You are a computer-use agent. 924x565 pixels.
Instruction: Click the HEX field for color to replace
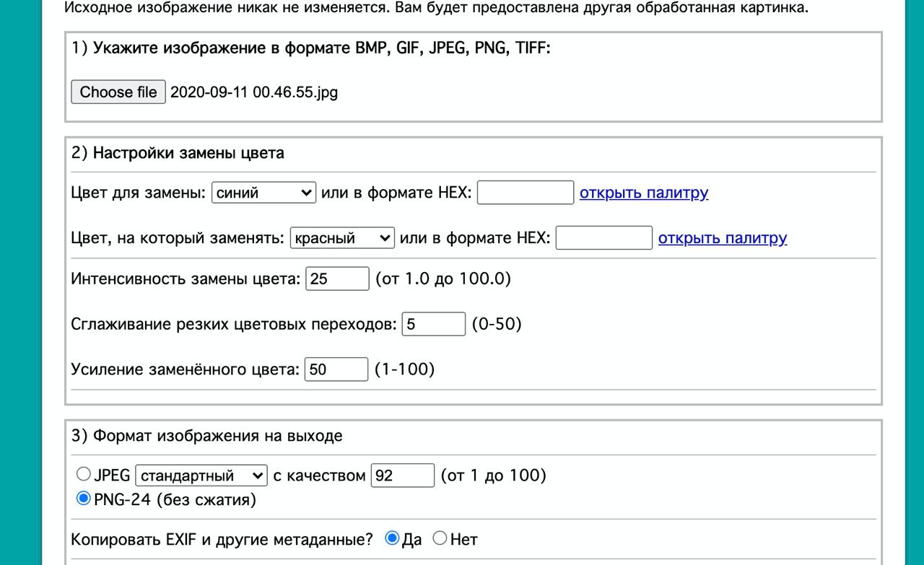tap(526, 193)
